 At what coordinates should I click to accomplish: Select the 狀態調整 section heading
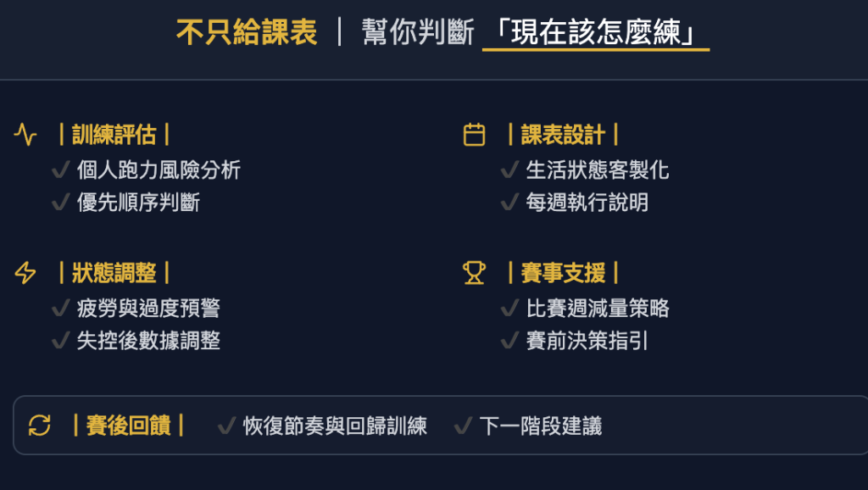(114, 273)
